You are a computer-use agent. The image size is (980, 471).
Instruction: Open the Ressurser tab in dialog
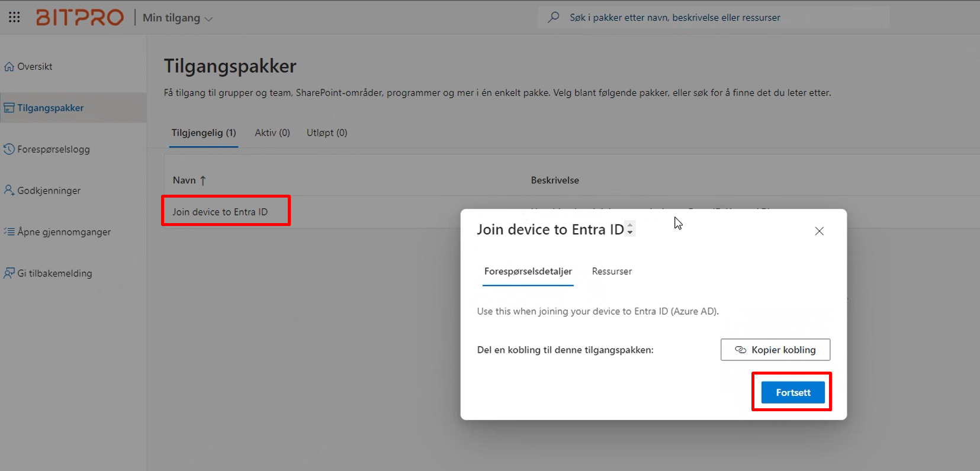point(612,271)
